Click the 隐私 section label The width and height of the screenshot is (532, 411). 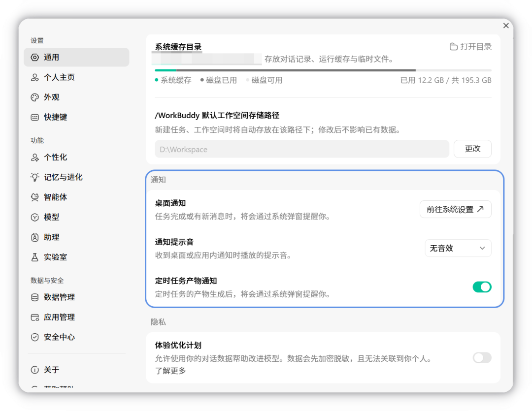tap(158, 322)
